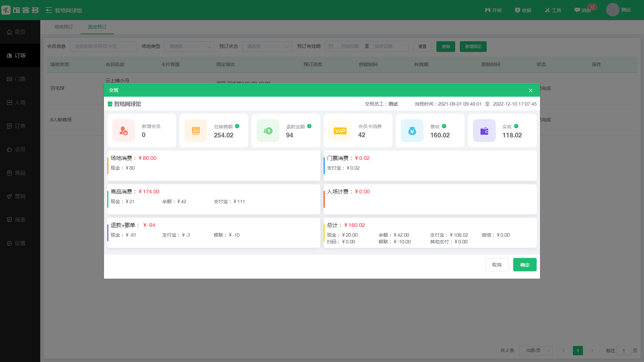Cancel the shift handover dialog
Viewport: 644px width, 362px height.
[x=496, y=265]
